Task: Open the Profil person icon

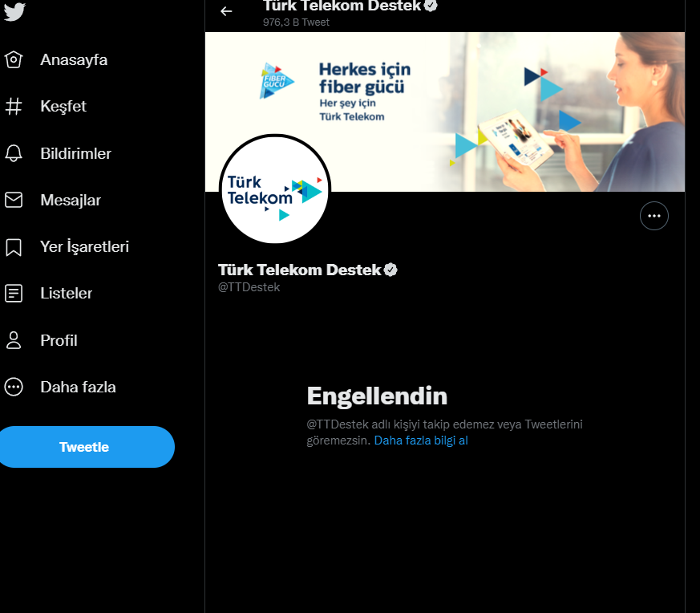Action: (x=14, y=340)
